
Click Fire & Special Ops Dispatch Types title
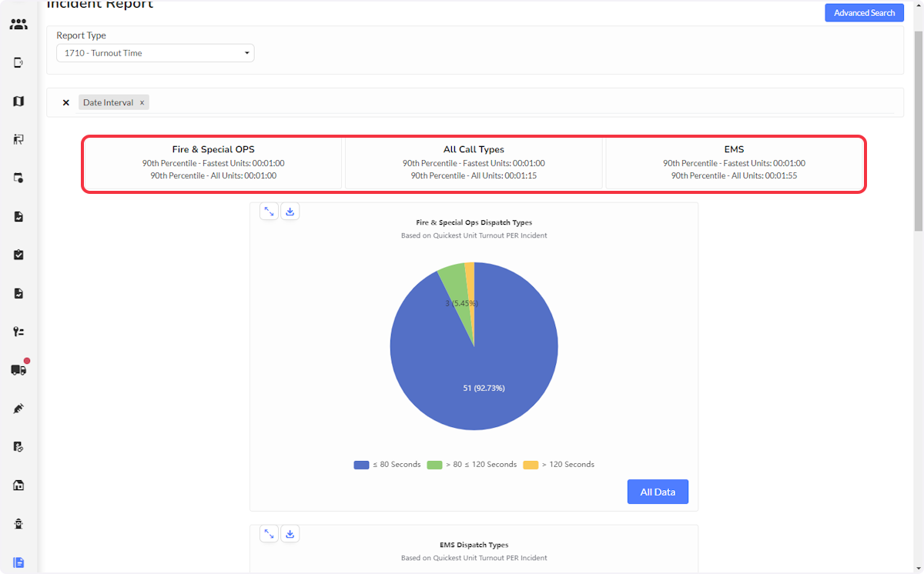click(474, 222)
